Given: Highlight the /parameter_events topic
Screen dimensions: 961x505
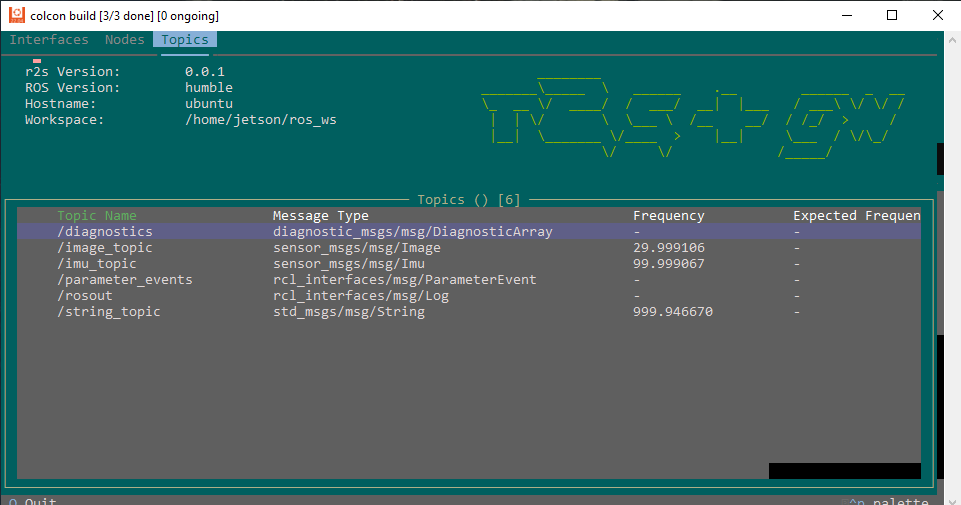Looking at the screenshot, I should (125, 280).
